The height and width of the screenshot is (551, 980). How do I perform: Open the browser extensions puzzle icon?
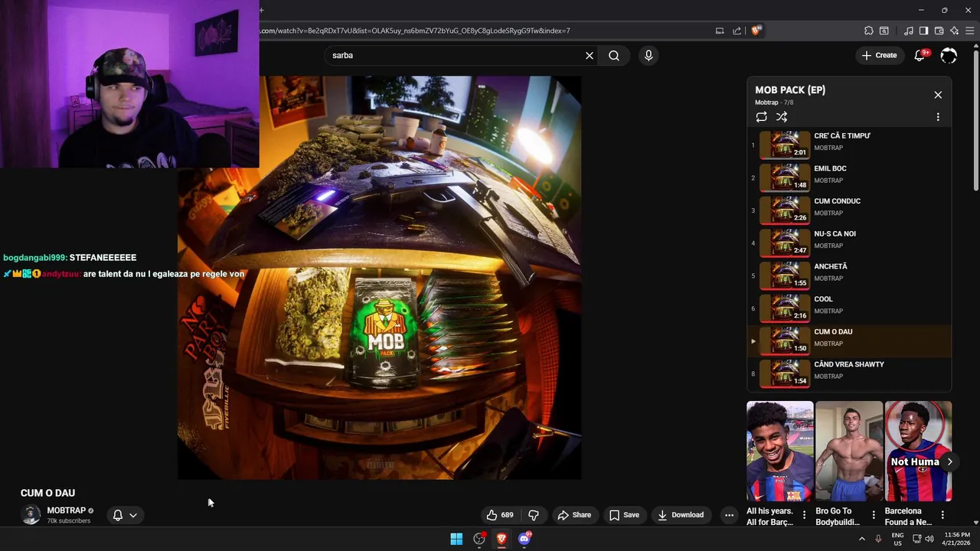click(868, 31)
